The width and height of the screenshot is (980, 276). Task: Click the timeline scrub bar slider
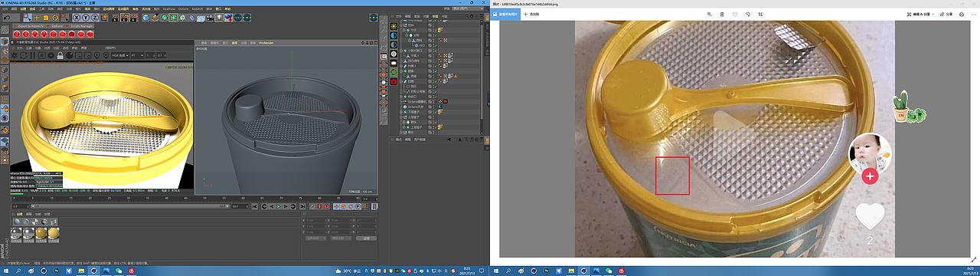(x=129, y=206)
